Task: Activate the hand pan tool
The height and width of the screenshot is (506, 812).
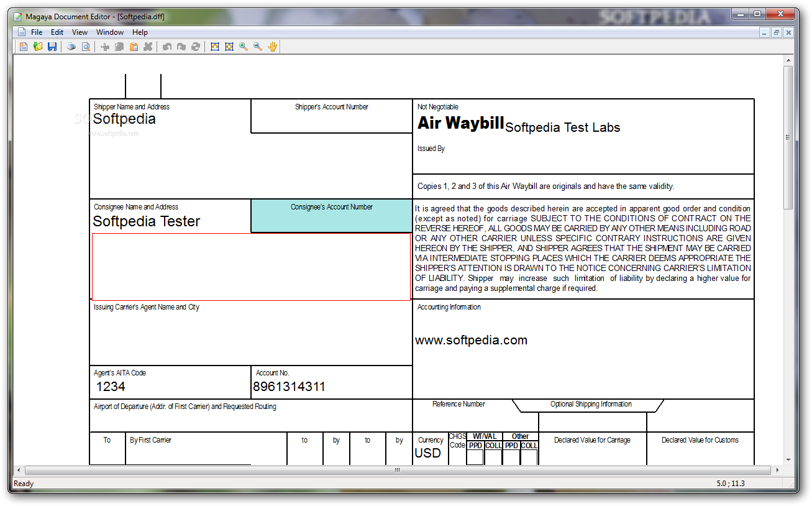Action: 272,47
